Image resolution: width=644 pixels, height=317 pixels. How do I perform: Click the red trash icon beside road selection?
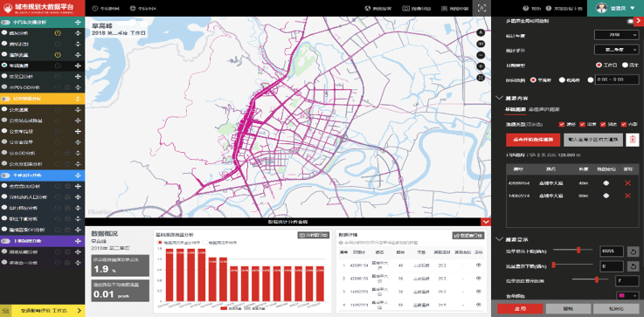coord(633,140)
